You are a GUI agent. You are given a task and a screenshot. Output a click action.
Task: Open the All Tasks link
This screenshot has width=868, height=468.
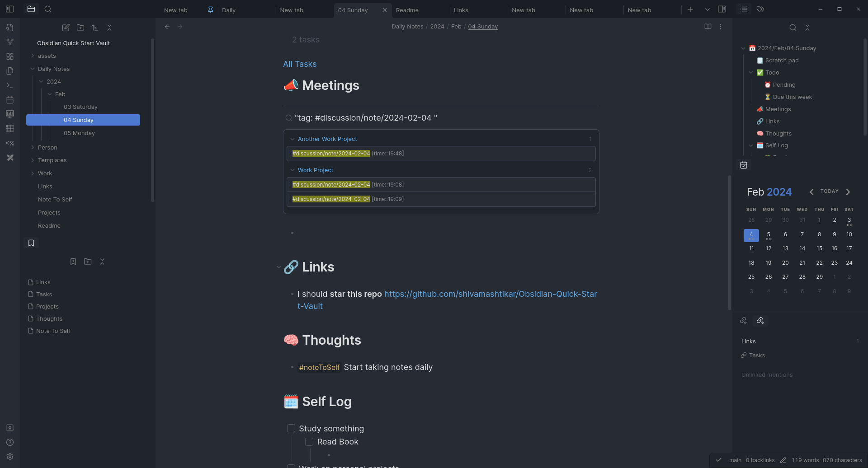300,64
